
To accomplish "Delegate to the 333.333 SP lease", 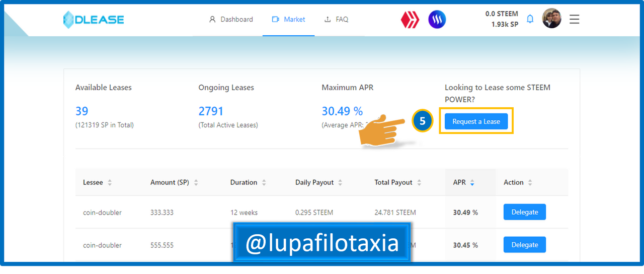I will (525, 212).
